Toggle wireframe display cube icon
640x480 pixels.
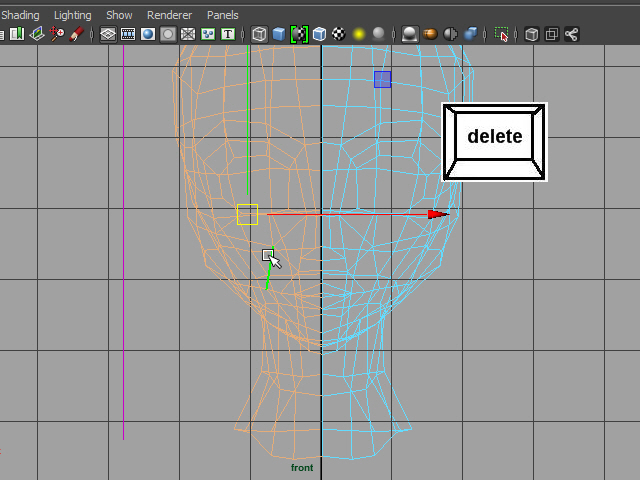pyautogui.click(x=259, y=34)
